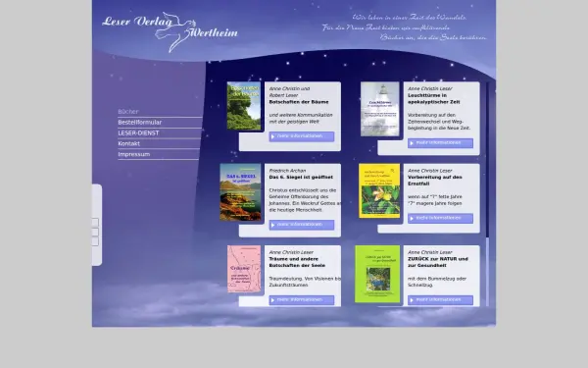Open the Bücher menu item
Image resolution: width=588 pixels, height=368 pixels.
pyautogui.click(x=128, y=112)
